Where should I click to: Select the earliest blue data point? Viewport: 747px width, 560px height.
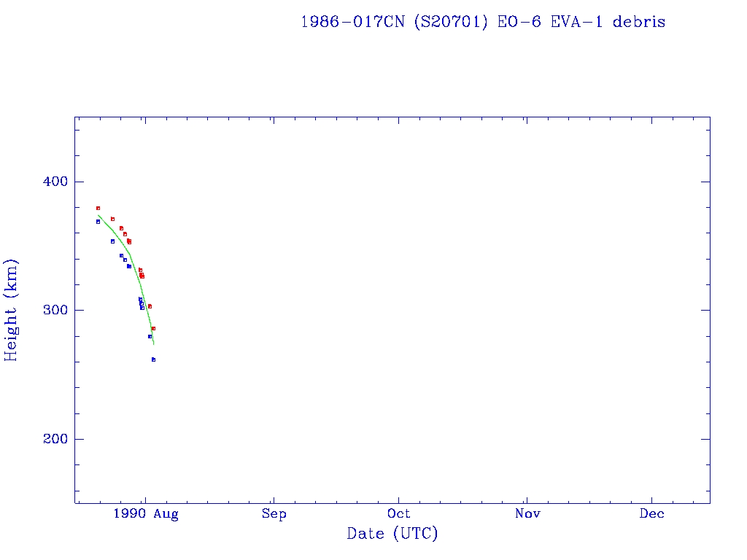tap(98, 222)
